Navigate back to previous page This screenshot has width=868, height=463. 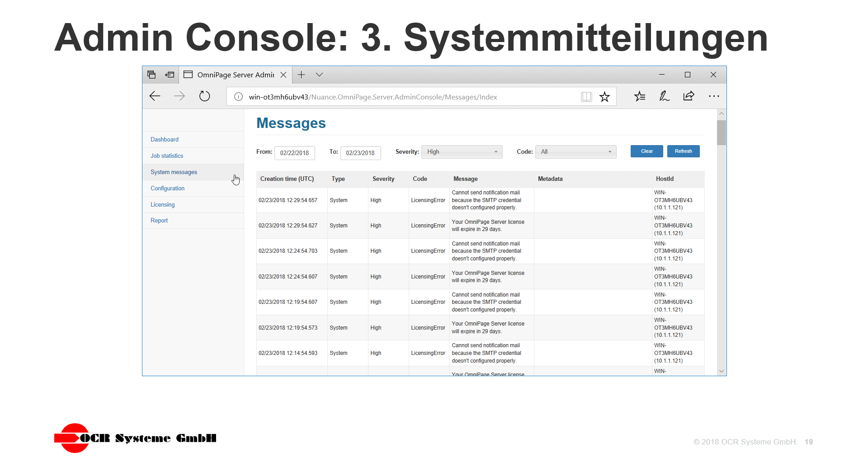pos(155,96)
